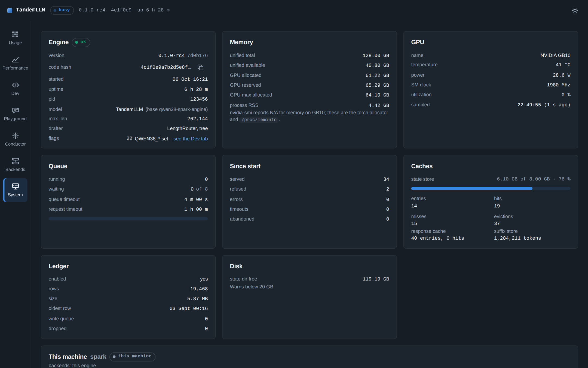
Task: Click the oldest row 03 Sept 00:16
Action: point(188,309)
